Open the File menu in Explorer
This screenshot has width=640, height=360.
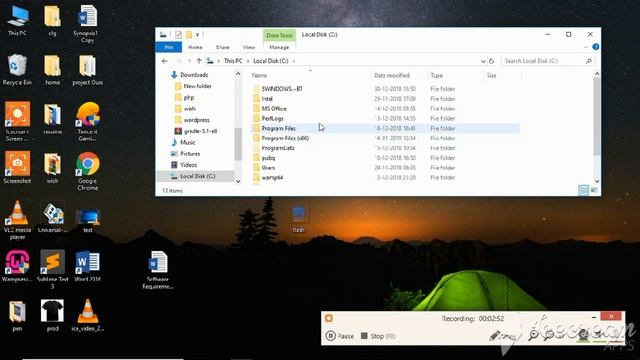169,47
